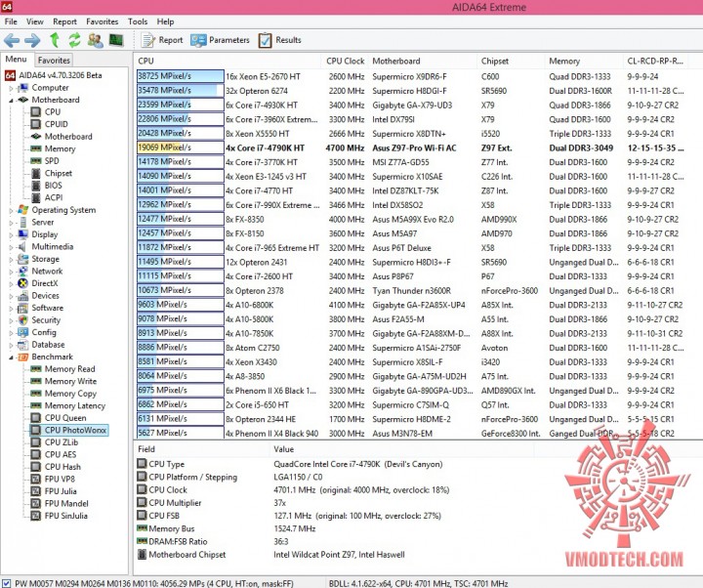
Task: Open the View menu
Action: tap(34, 21)
